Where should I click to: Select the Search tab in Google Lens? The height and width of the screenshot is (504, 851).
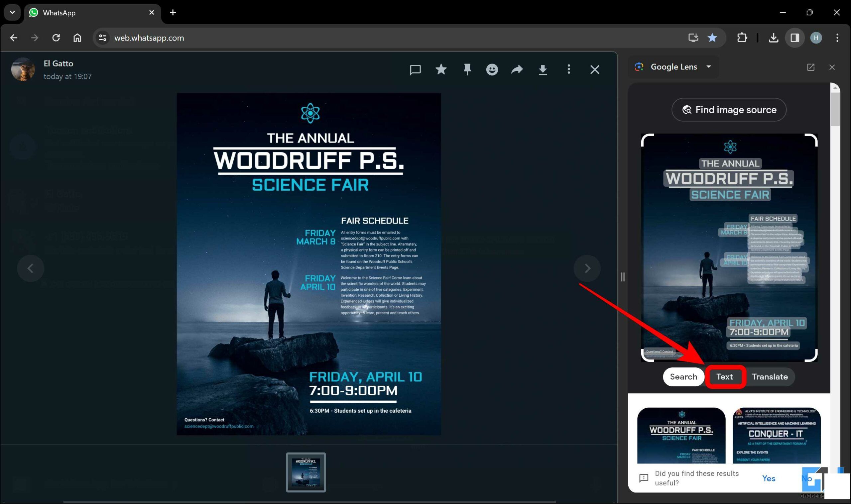coord(683,376)
